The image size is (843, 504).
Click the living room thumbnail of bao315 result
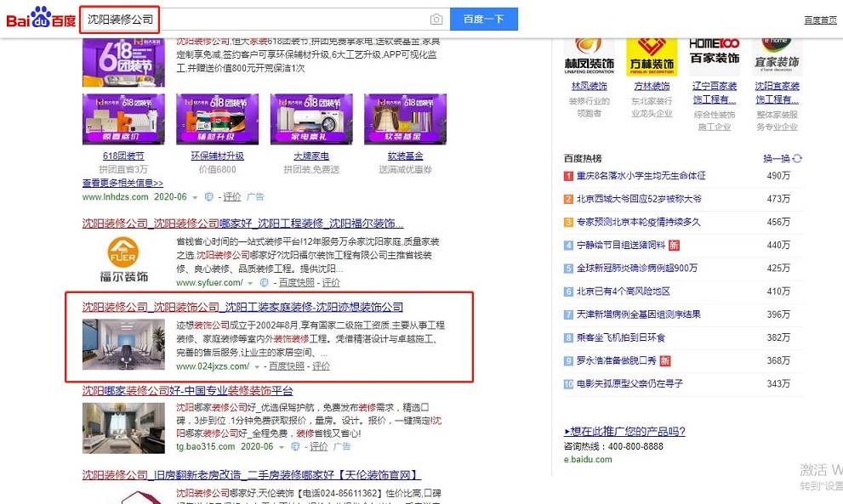tap(123, 428)
